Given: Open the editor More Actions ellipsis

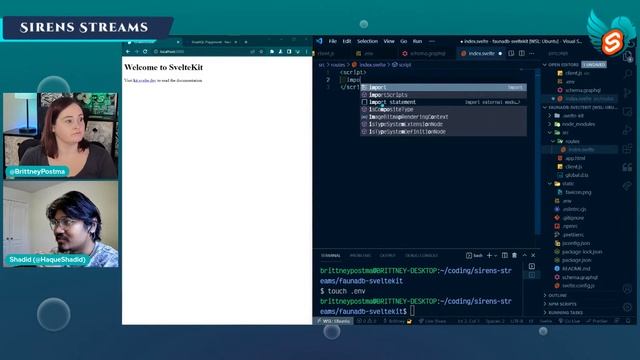Looking at the screenshot, I should (x=531, y=53).
